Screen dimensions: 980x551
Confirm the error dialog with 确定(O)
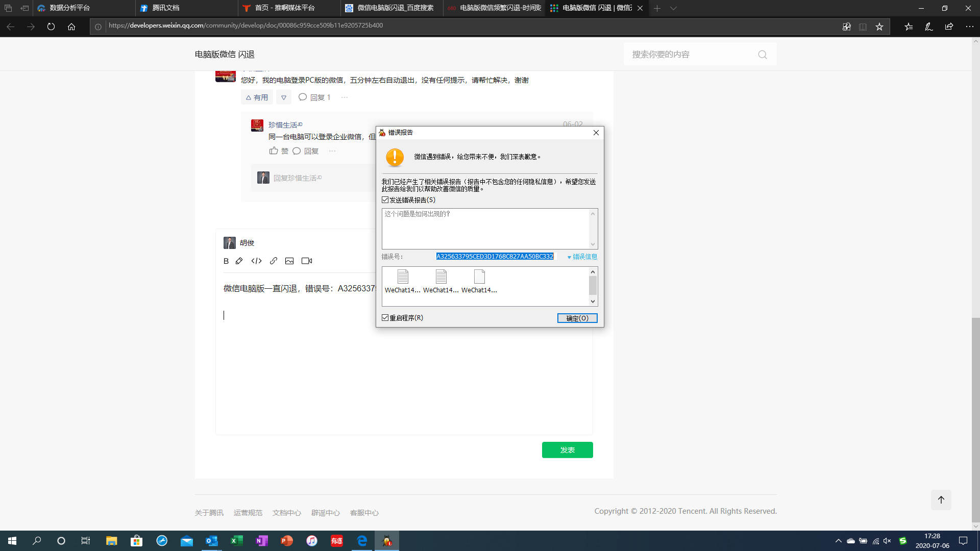pos(577,318)
